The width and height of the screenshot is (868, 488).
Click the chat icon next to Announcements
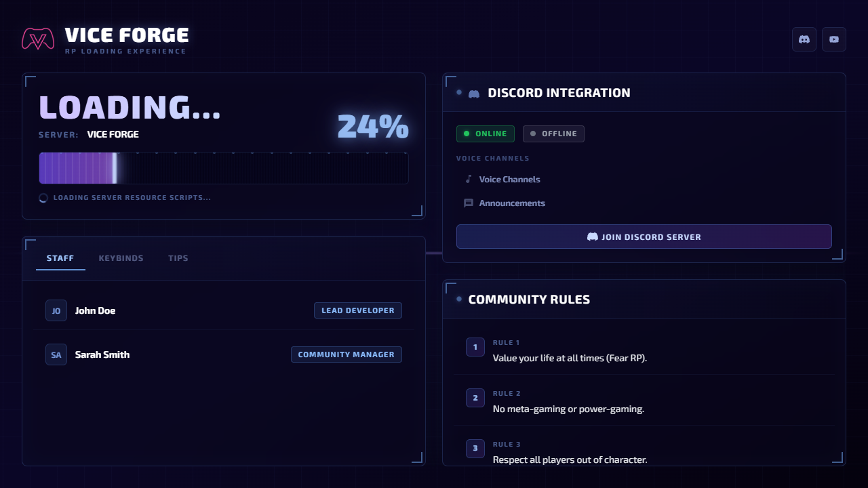[468, 203]
